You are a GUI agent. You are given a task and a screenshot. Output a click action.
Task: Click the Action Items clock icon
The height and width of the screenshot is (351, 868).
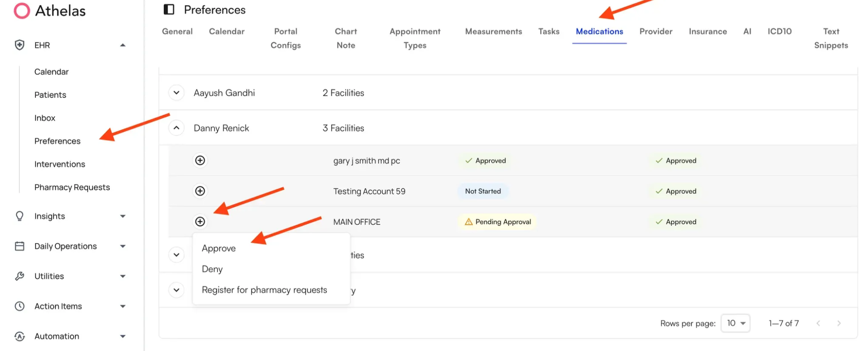click(20, 306)
